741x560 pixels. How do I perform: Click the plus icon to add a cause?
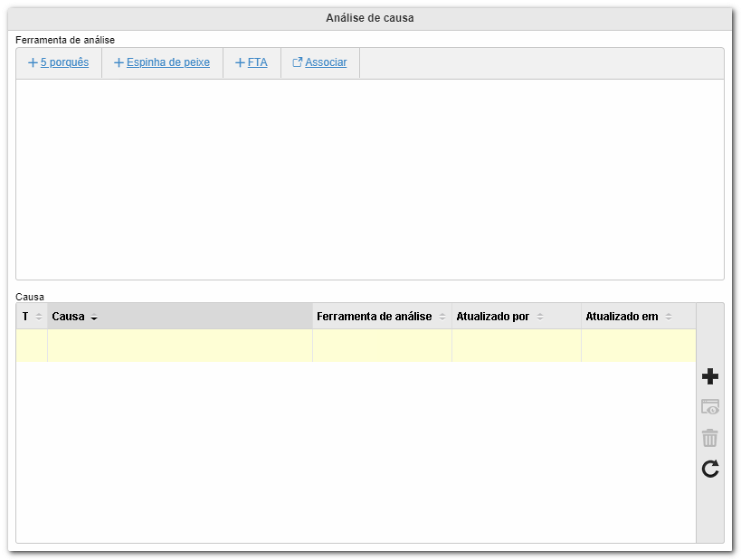(x=710, y=376)
